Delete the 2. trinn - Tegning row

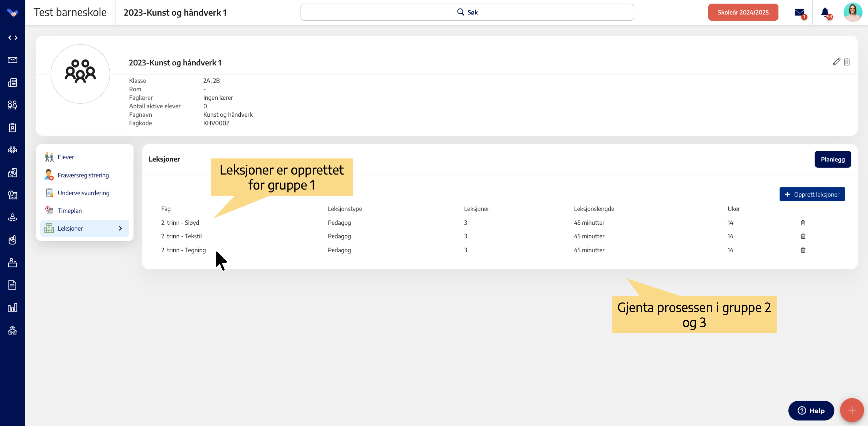[803, 250]
